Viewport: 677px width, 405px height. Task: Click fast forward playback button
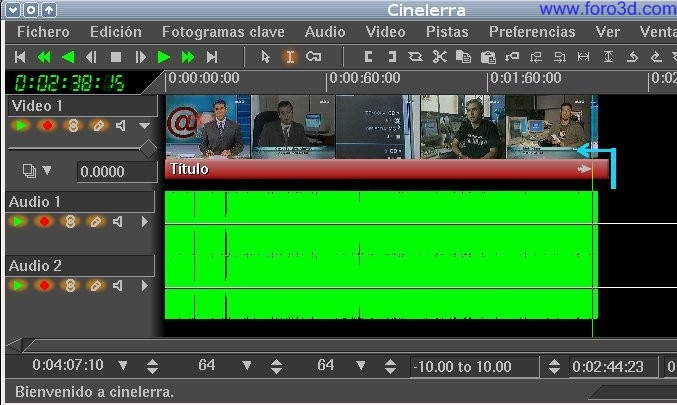click(188, 57)
